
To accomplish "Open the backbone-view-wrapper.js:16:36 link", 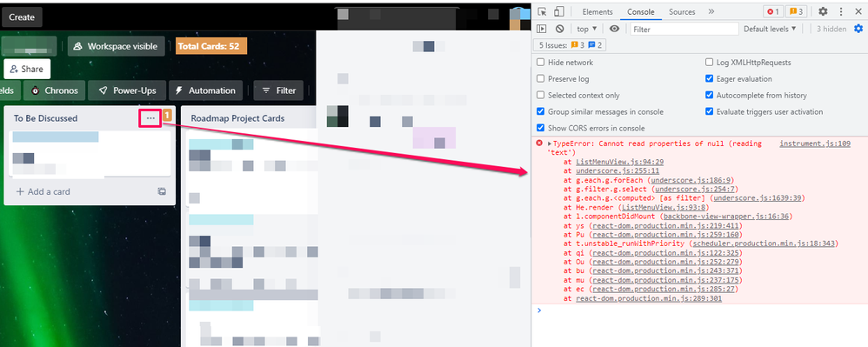I will (x=726, y=216).
